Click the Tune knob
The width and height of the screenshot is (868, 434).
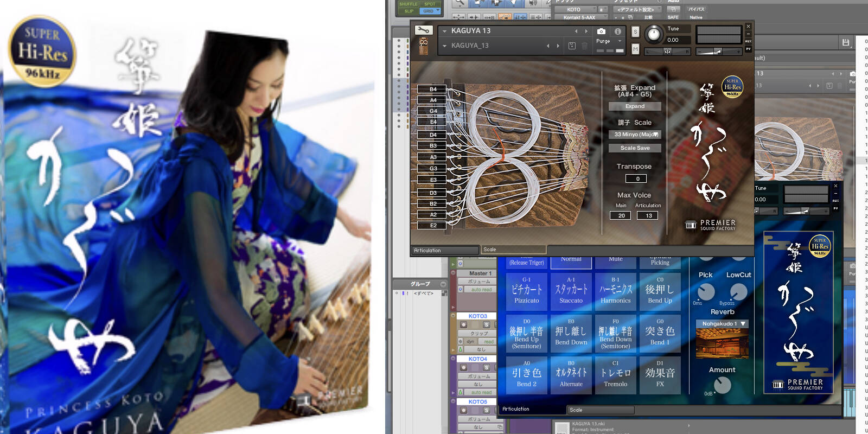click(654, 34)
